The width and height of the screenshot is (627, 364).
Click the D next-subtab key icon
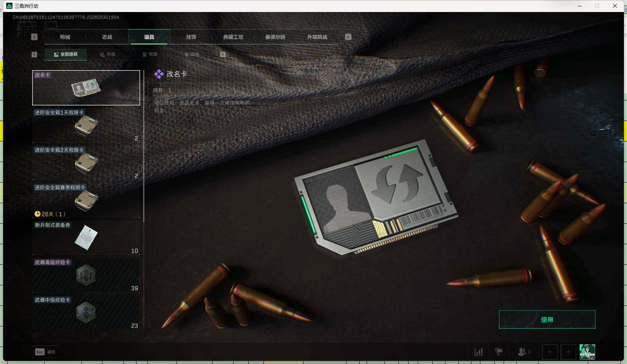tap(223, 54)
